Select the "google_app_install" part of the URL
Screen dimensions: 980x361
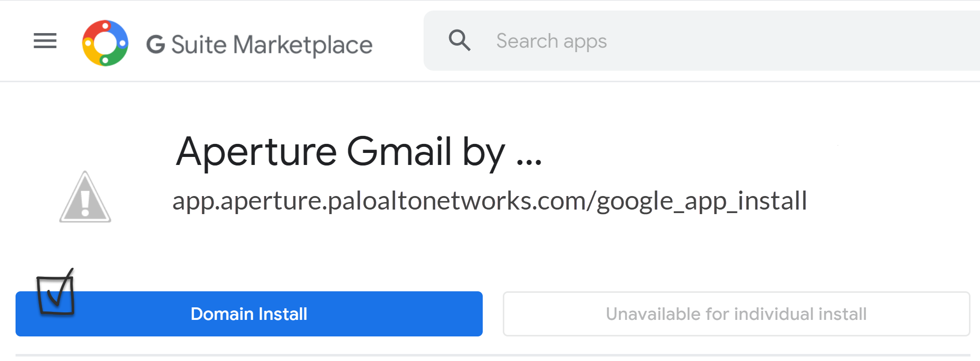pyautogui.click(x=701, y=201)
